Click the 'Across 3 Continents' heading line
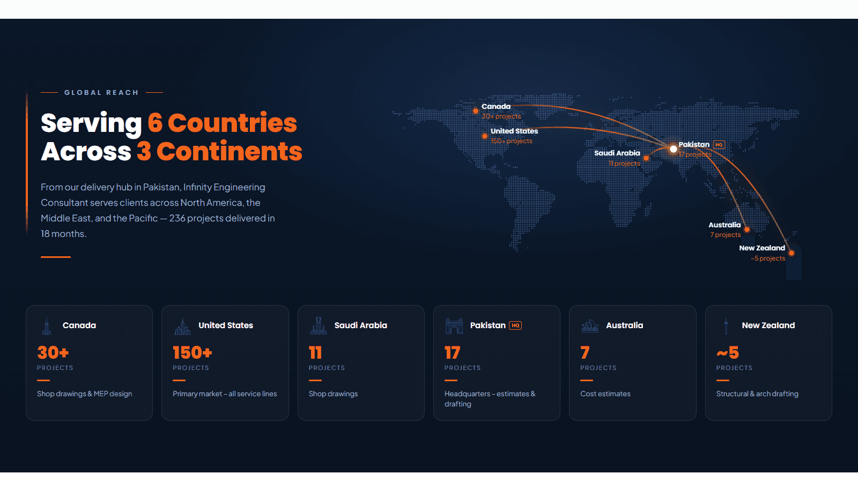 tap(172, 151)
